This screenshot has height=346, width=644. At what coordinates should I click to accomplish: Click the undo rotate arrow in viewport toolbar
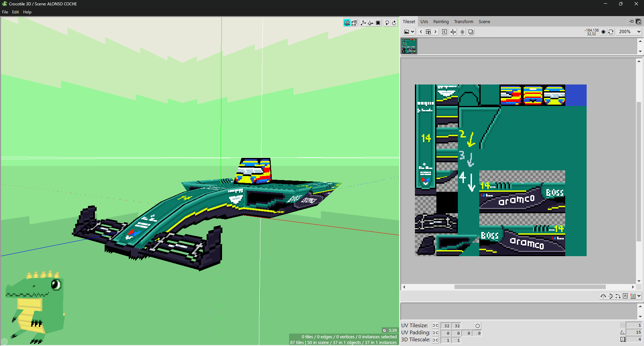(387, 23)
